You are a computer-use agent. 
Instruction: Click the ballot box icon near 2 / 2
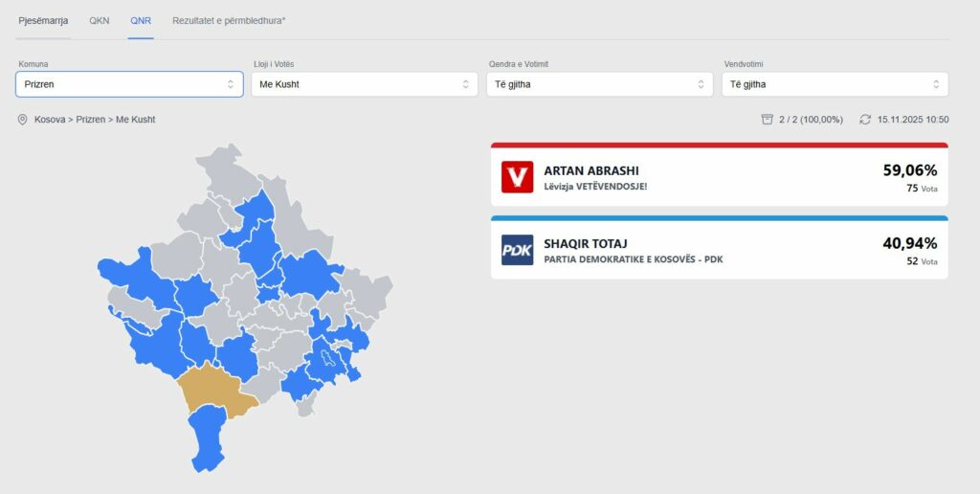767,120
